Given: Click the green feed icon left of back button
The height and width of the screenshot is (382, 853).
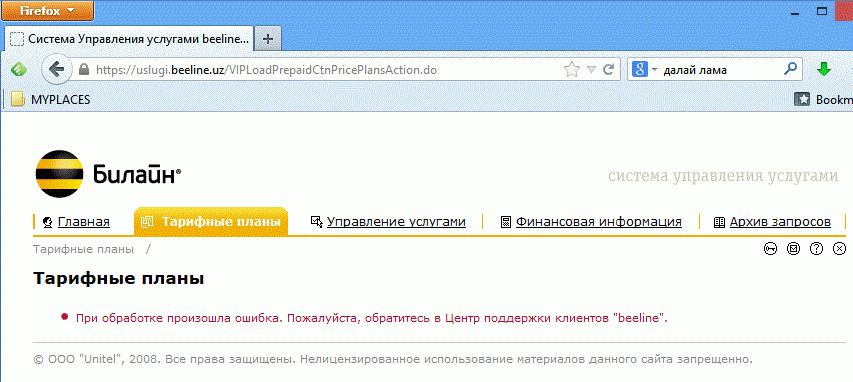Looking at the screenshot, I should (19, 69).
